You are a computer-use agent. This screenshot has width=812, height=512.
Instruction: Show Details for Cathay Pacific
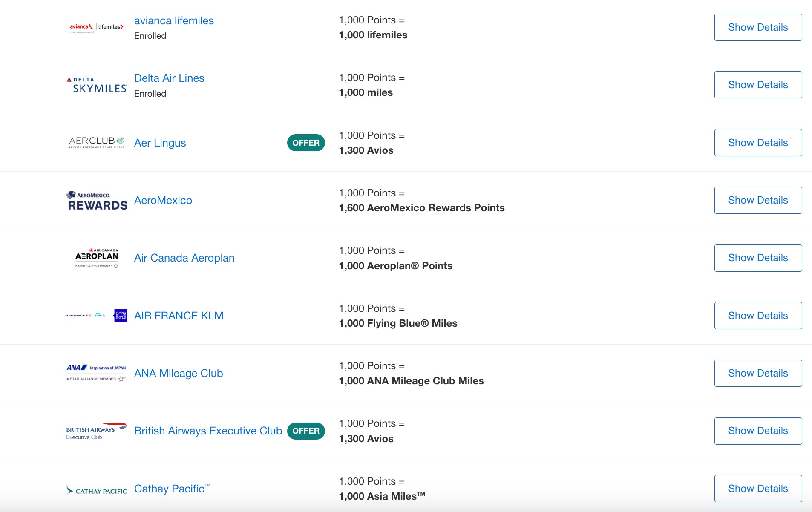click(758, 488)
